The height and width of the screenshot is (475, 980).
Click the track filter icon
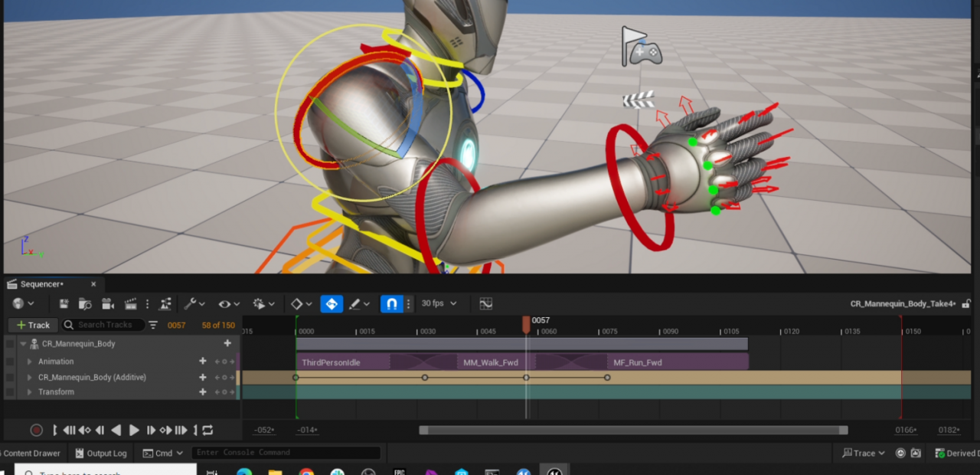coord(153,325)
